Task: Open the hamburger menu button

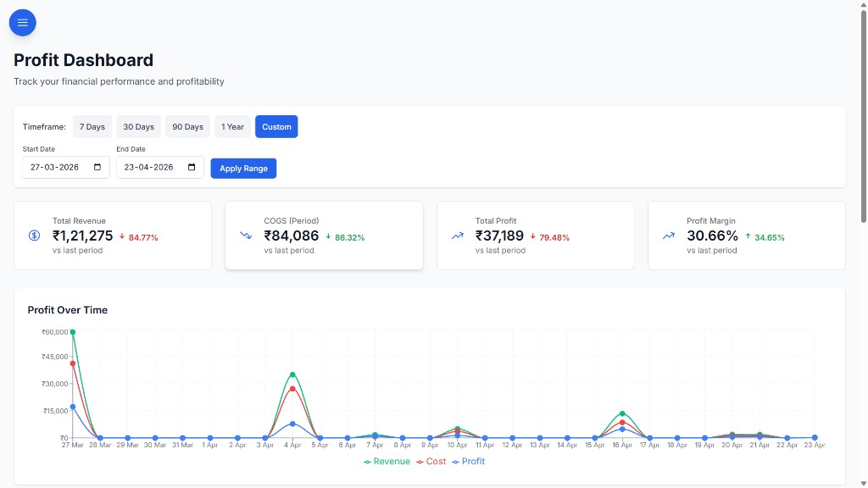Action: [x=23, y=23]
